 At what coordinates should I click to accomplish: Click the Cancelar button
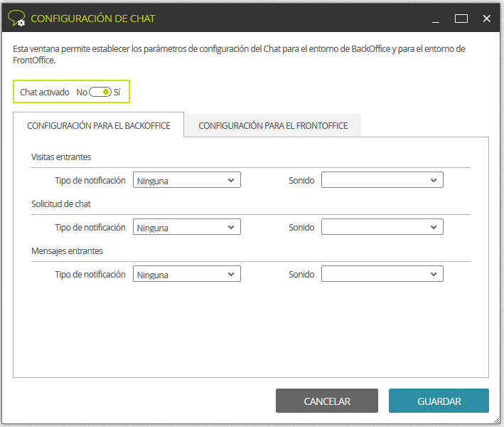click(327, 401)
